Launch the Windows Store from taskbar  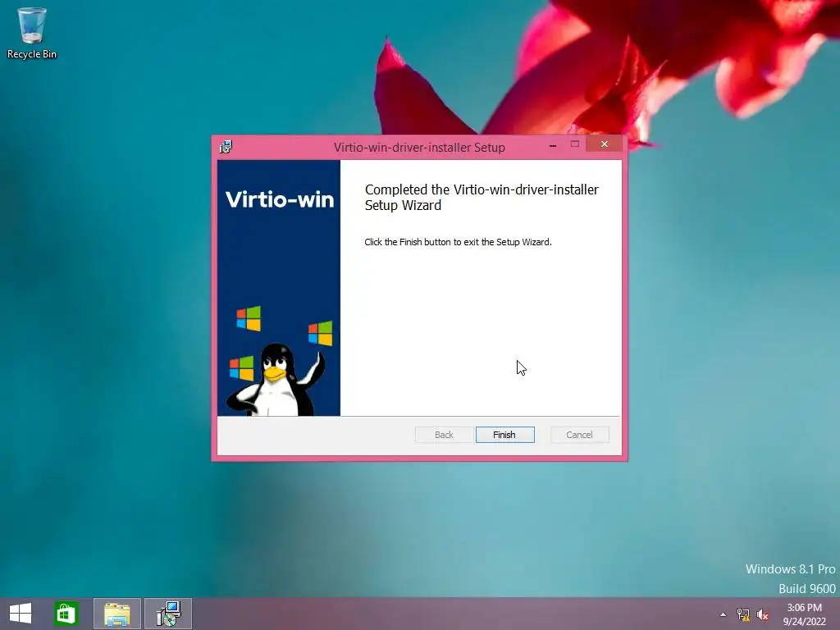click(x=66, y=614)
